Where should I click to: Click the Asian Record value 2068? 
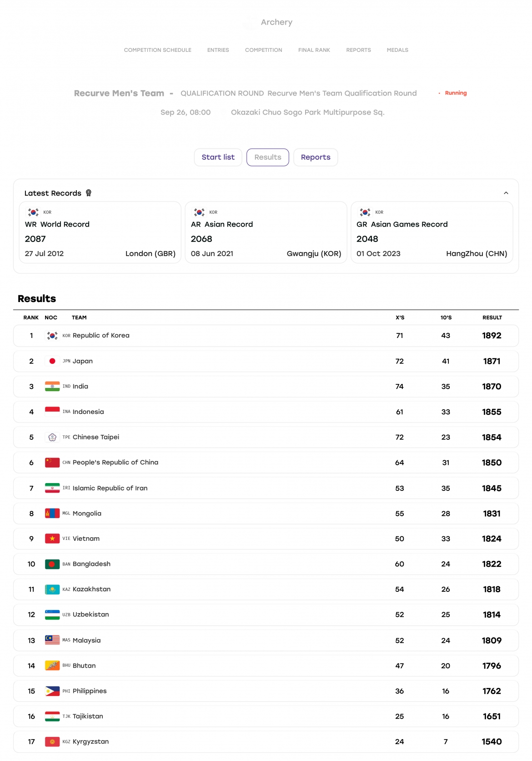201,239
